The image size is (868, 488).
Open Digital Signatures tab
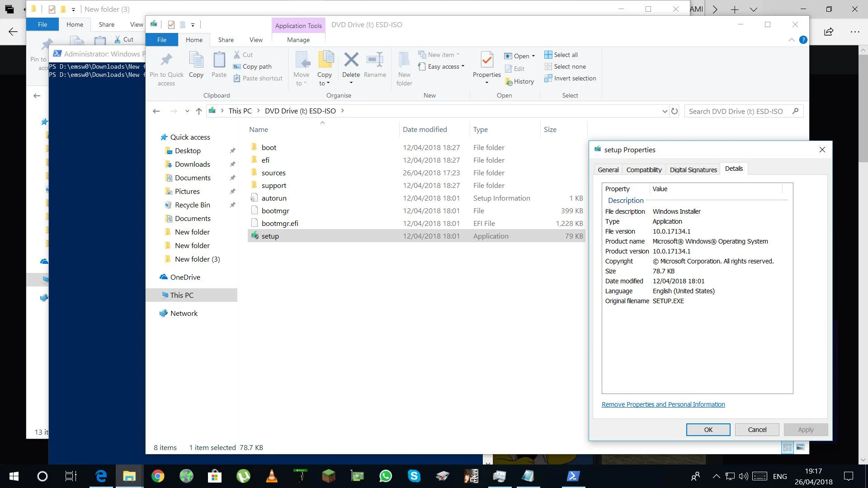point(693,170)
